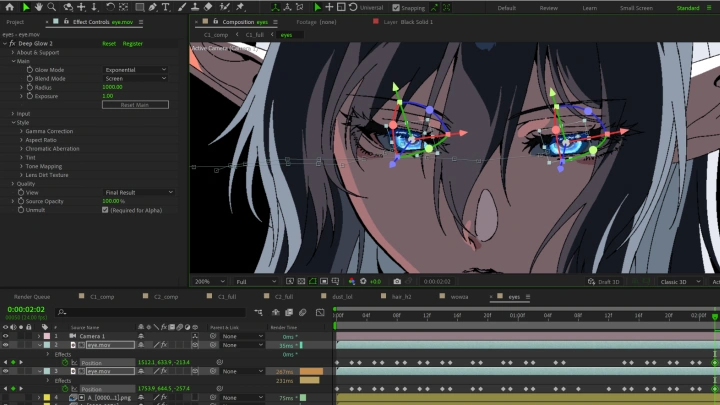Open the Glow Mode Exponential dropdown
Screen dimensions: 720x405
(x=135, y=70)
